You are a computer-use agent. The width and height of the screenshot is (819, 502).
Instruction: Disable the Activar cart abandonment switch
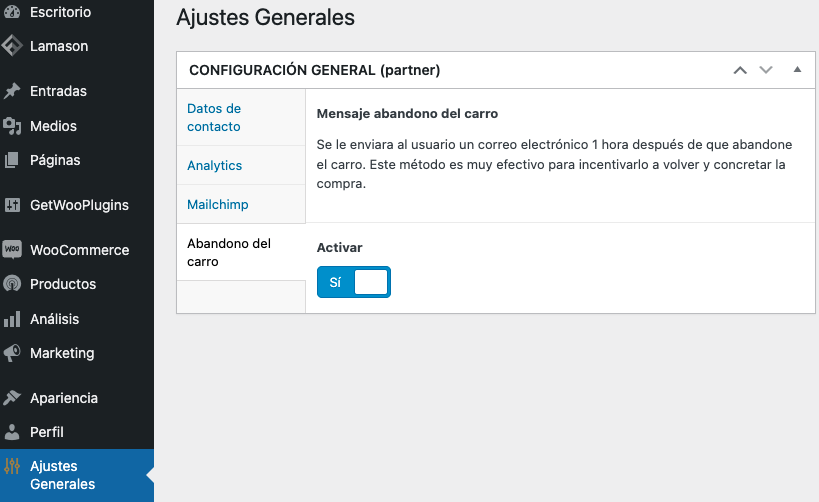[353, 283]
